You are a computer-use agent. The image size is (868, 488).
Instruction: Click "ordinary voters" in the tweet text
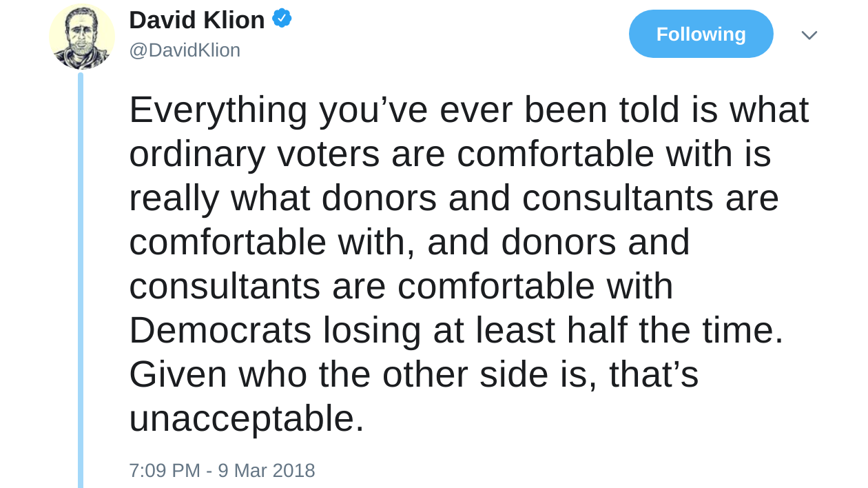pyautogui.click(x=254, y=154)
